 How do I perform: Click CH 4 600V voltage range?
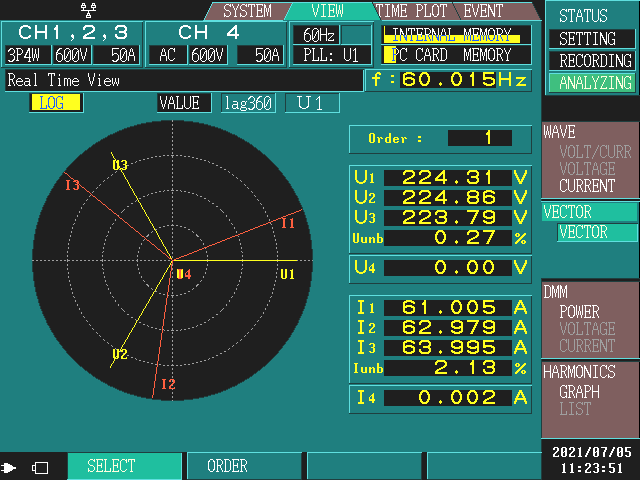tap(208, 55)
